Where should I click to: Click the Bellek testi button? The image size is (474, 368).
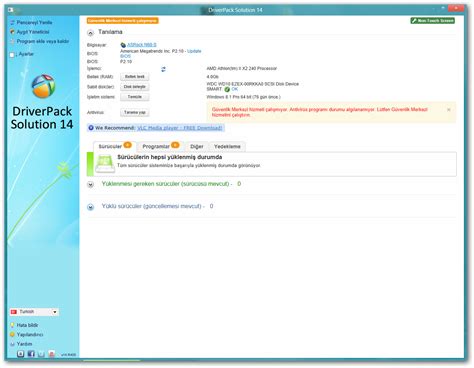[x=135, y=77]
